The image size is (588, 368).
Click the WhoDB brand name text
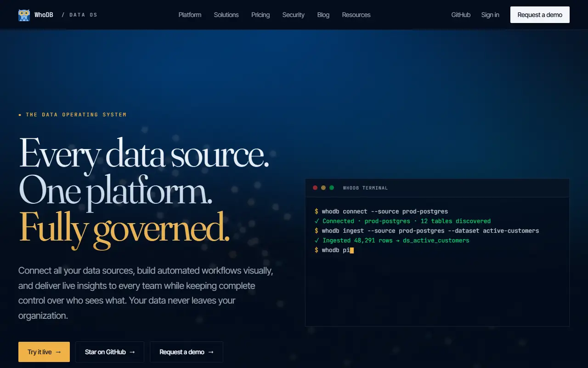coord(44,15)
